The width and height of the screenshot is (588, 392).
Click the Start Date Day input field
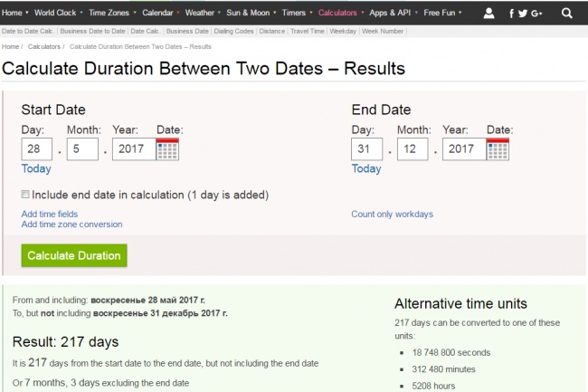[x=37, y=149]
